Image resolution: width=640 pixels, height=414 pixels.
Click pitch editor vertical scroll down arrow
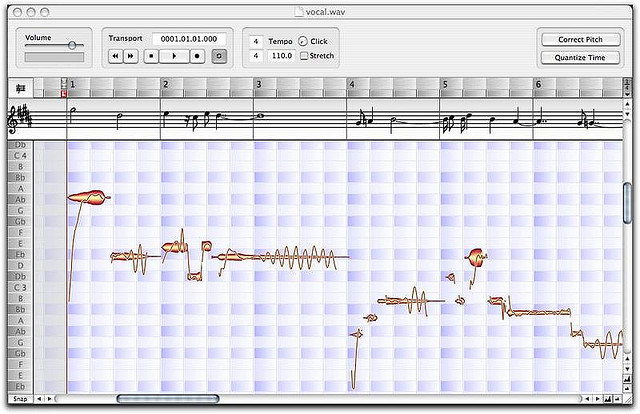(627, 369)
